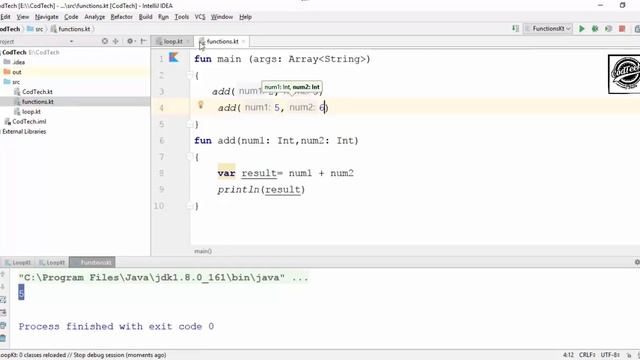Open FunctionsKt run configuration dropdown

coord(548,29)
